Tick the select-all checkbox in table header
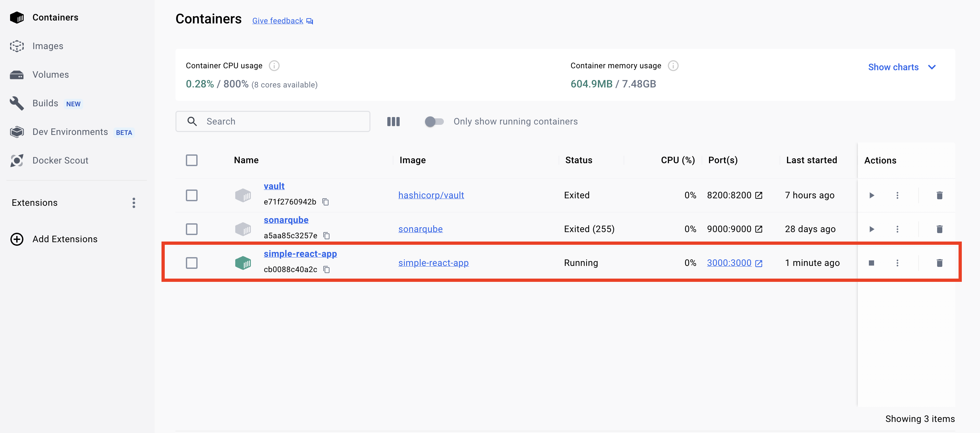Viewport: 980px width, 433px height. point(191,160)
